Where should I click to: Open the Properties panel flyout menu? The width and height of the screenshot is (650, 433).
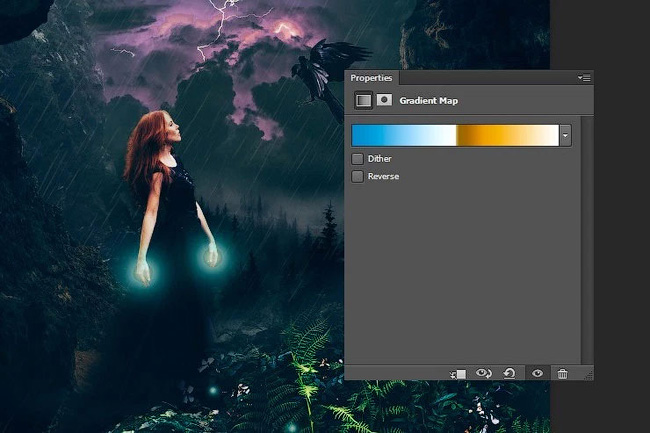pyautogui.click(x=584, y=78)
